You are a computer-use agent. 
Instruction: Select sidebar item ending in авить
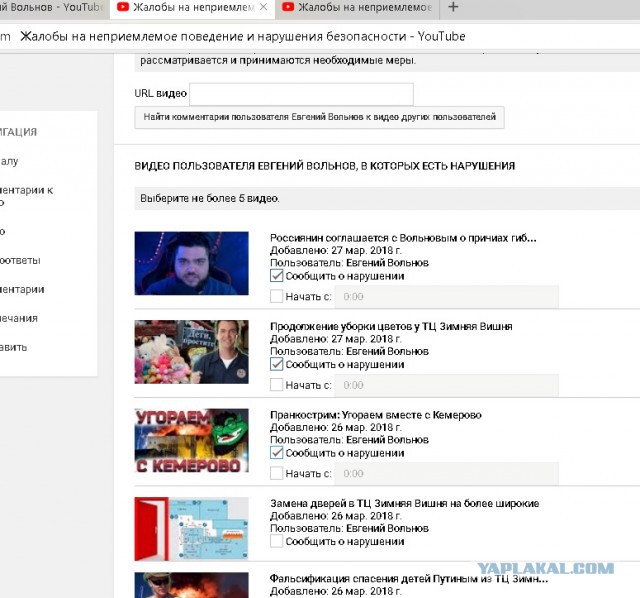[x=13, y=347]
